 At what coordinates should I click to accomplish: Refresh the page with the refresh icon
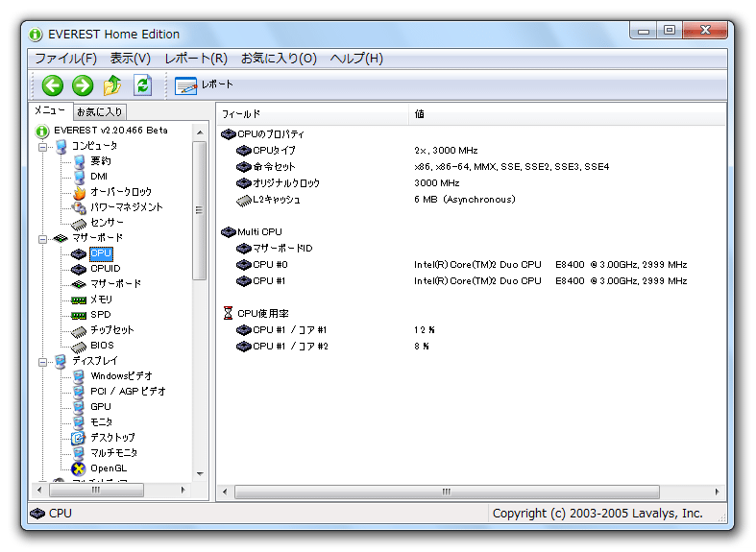[x=143, y=85]
